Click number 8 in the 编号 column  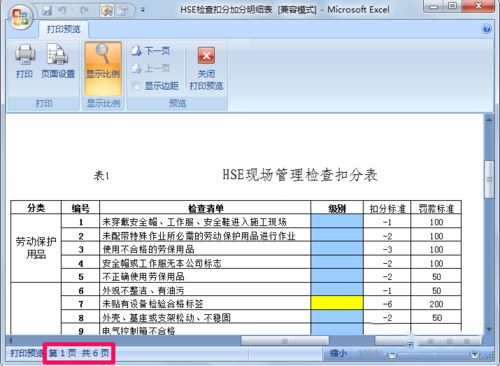tap(81, 318)
